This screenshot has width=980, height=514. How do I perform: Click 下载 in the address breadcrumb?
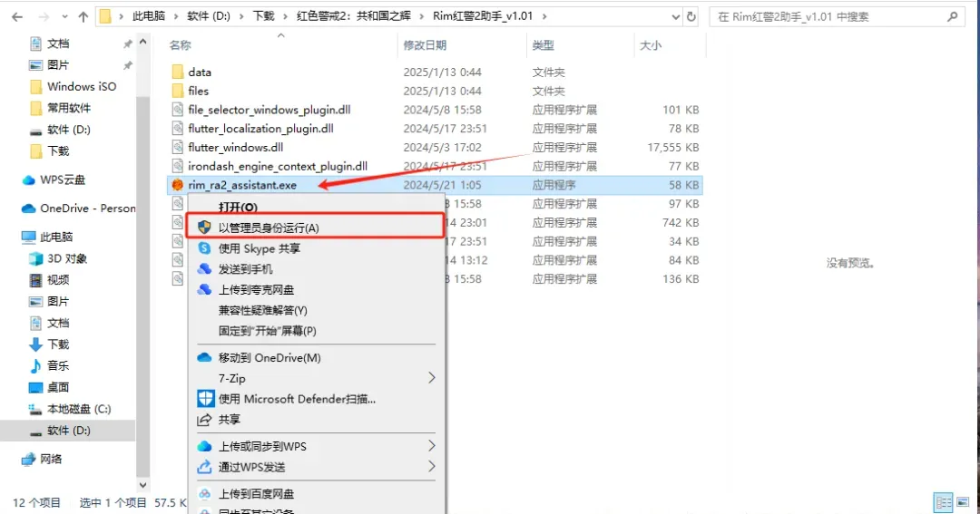click(x=264, y=16)
